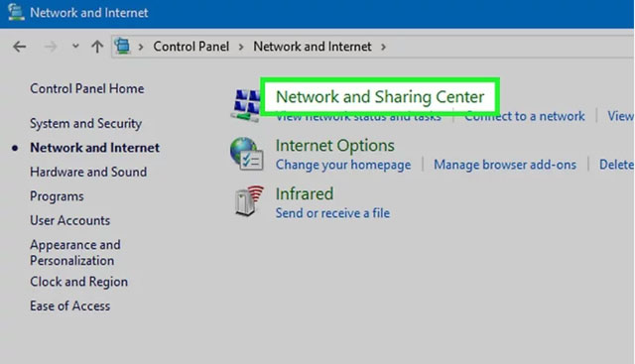This screenshot has height=364, width=635.
Task: Go to Control Panel Home
Action: [x=87, y=88]
